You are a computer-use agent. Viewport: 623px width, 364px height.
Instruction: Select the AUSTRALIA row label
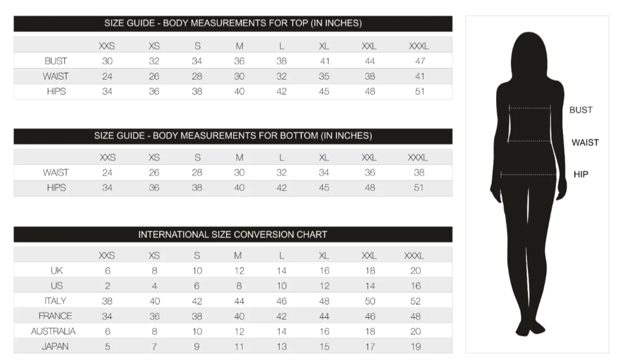point(53,331)
